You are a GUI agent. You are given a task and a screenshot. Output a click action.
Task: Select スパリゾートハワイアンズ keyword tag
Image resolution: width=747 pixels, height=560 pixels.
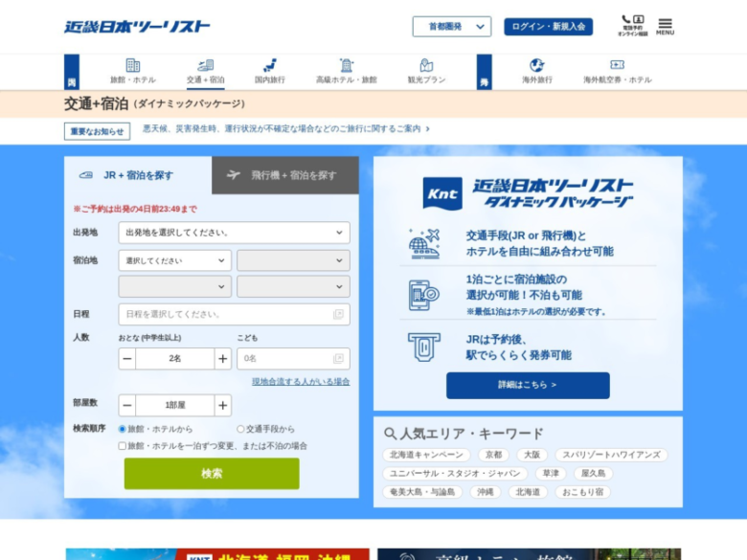click(x=611, y=455)
